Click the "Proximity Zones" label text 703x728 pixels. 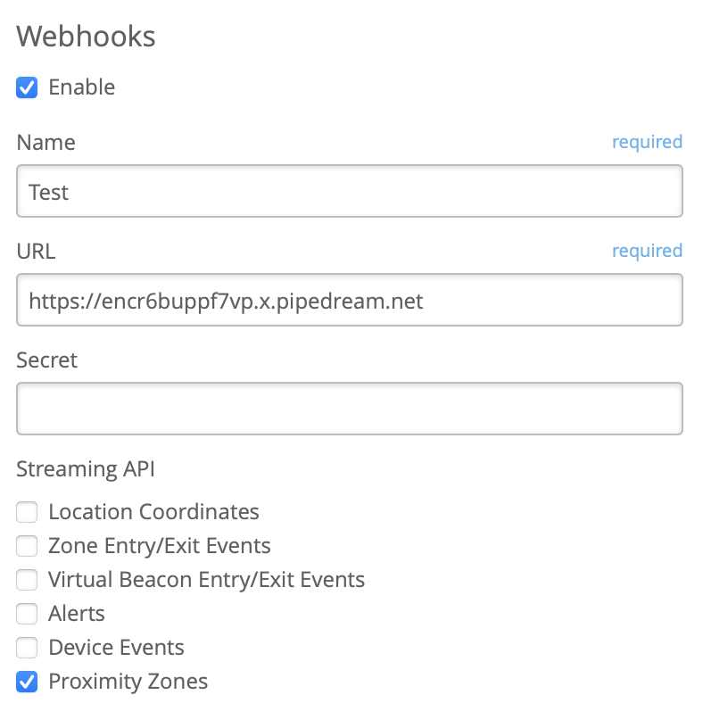pyautogui.click(x=128, y=682)
